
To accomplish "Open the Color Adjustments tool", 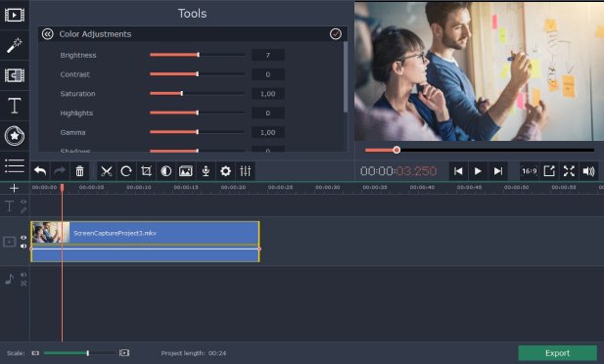I will coord(166,171).
